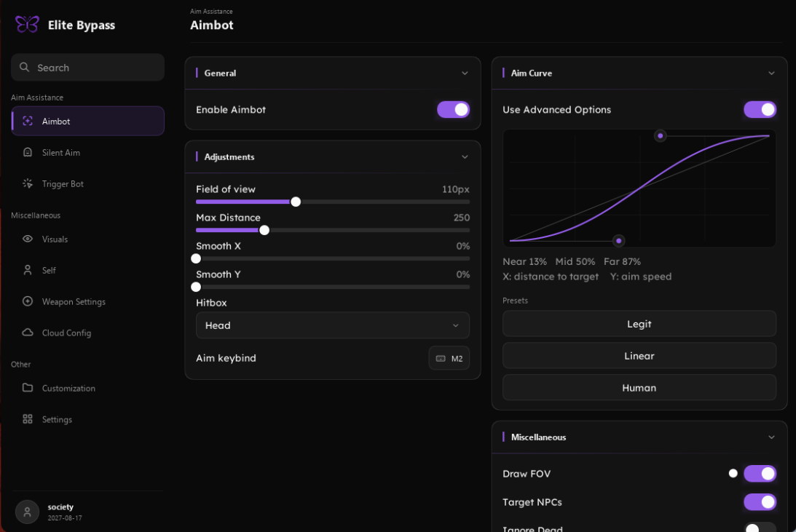
Task: Collapse the Miscellaneous panel chevron
Action: [x=771, y=437]
